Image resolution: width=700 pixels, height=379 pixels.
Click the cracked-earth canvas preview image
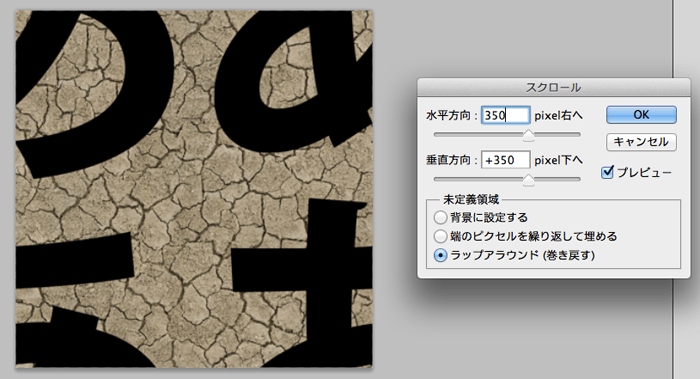pos(194,189)
